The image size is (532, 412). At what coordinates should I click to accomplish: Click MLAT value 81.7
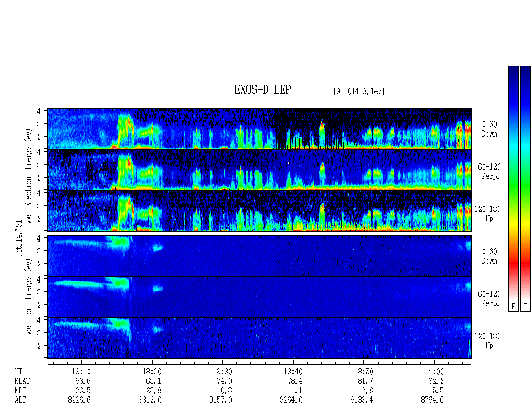pos(365,381)
